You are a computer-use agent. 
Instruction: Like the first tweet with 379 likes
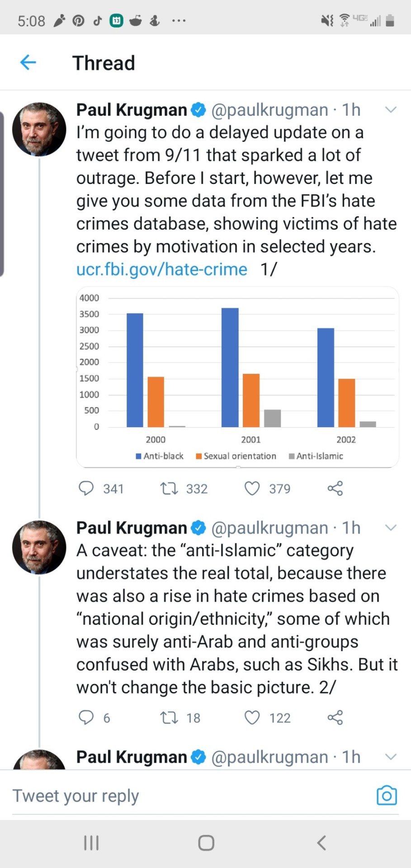[x=252, y=488]
